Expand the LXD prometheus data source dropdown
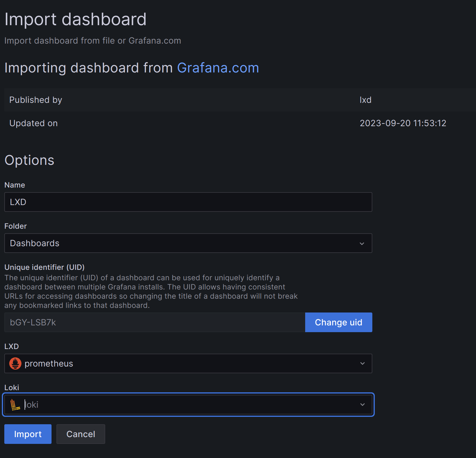 click(188, 363)
